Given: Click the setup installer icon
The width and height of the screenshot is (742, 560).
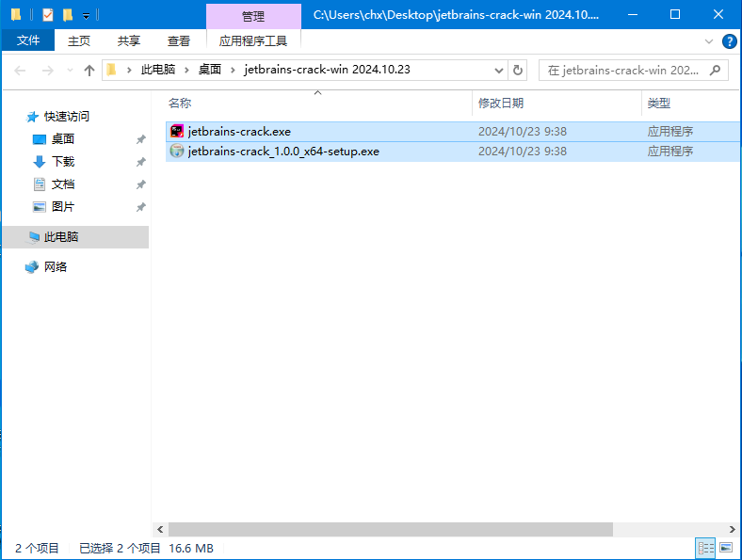Looking at the screenshot, I should (177, 151).
